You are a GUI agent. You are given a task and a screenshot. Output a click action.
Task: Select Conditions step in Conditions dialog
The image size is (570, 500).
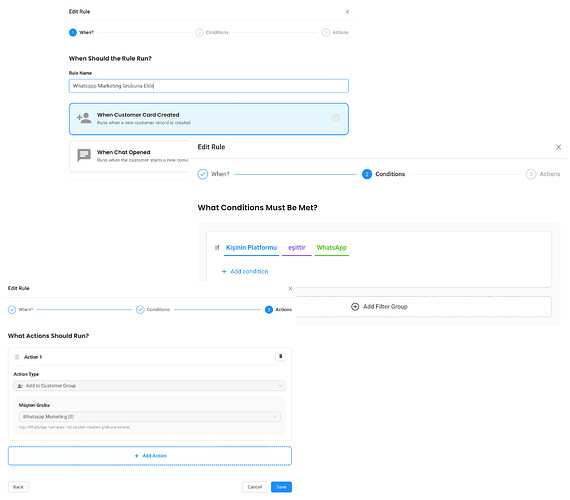pos(383,174)
